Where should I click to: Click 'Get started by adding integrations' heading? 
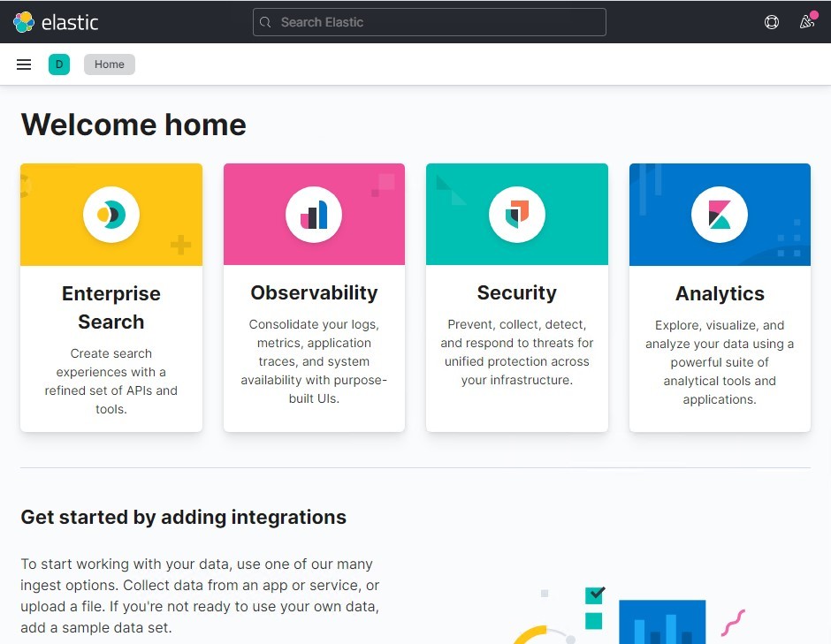(x=183, y=517)
